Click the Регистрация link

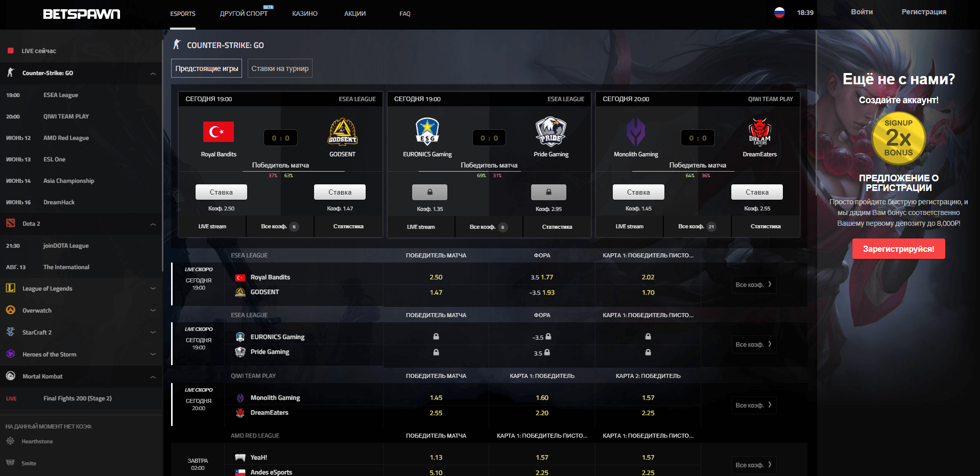pos(924,12)
